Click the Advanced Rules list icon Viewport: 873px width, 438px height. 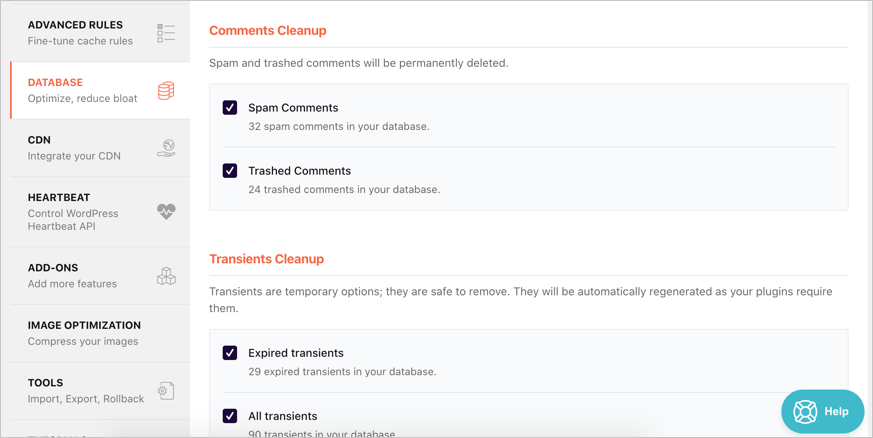click(x=166, y=33)
